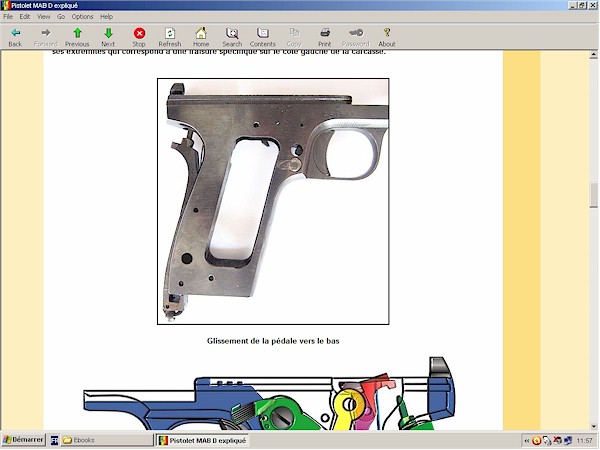The width and height of the screenshot is (600, 450).
Task: Click the greyed Forward arrow
Action: coord(46,38)
